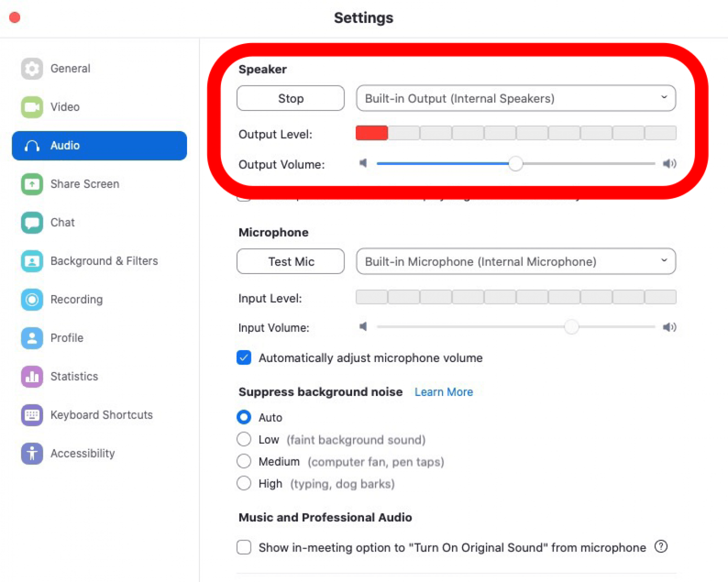The height and width of the screenshot is (582, 728).
Task: Open the Chat bubble icon
Action: 32,222
